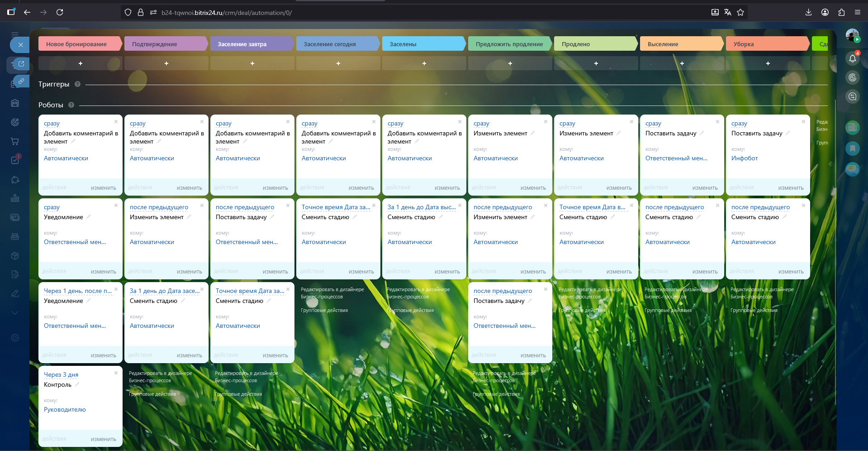Select the Выселение stage
This screenshot has height=451, width=868.
point(681,44)
